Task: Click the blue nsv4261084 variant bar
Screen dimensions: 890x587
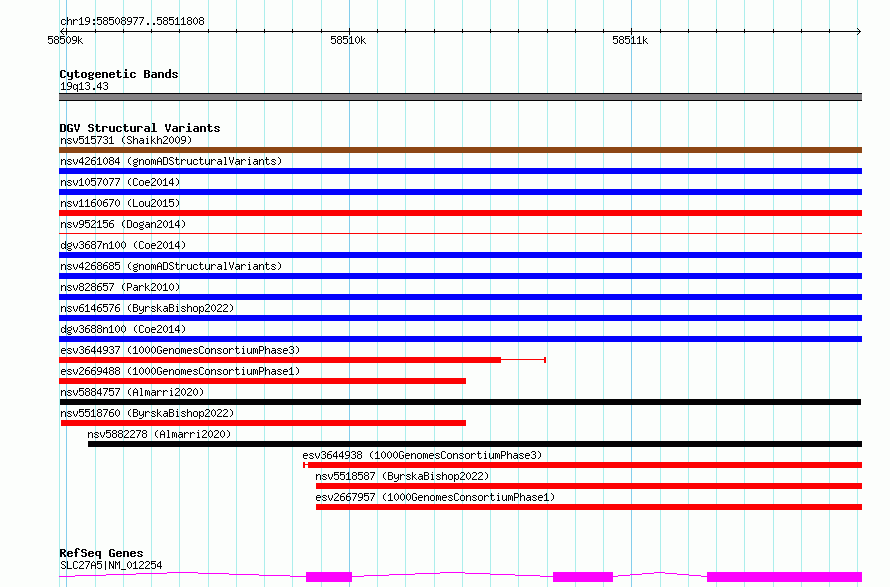Action: [460, 171]
